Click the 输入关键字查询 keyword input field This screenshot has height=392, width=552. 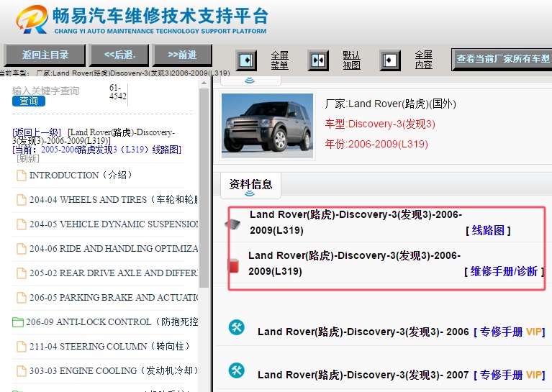point(46,91)
